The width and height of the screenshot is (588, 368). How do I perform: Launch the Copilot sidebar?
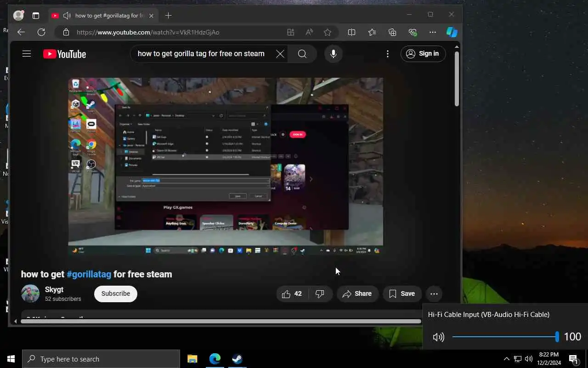point(452,32)
